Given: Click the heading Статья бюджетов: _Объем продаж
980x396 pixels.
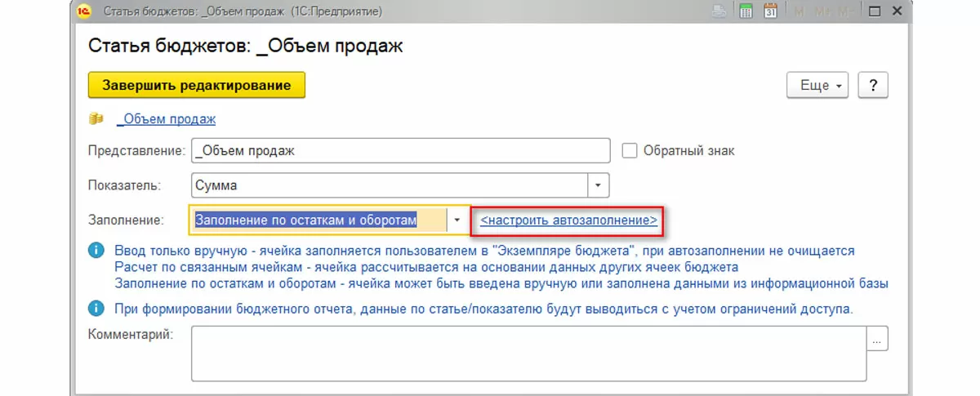Looking at the screenshot, I should [x=246, y=46].
